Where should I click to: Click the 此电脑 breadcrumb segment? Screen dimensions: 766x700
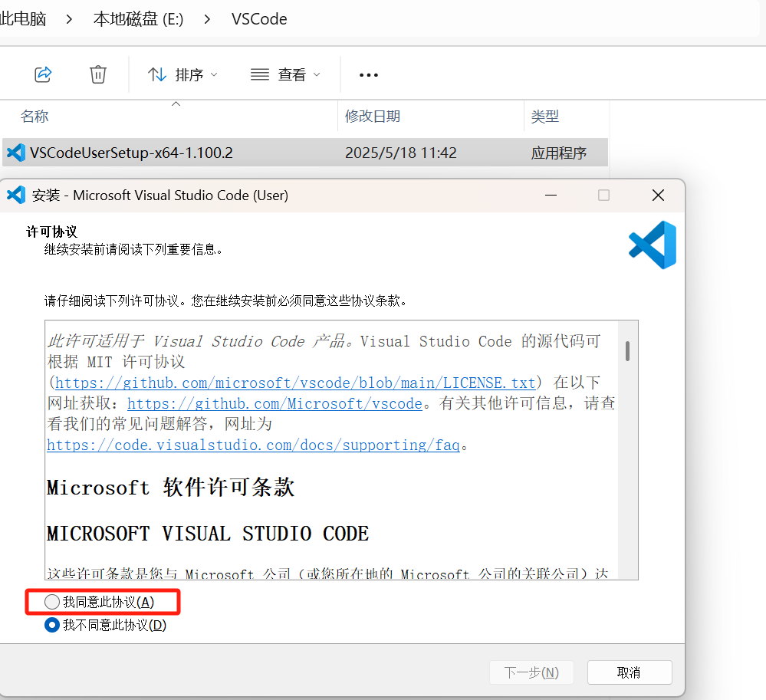coord(23,19)
